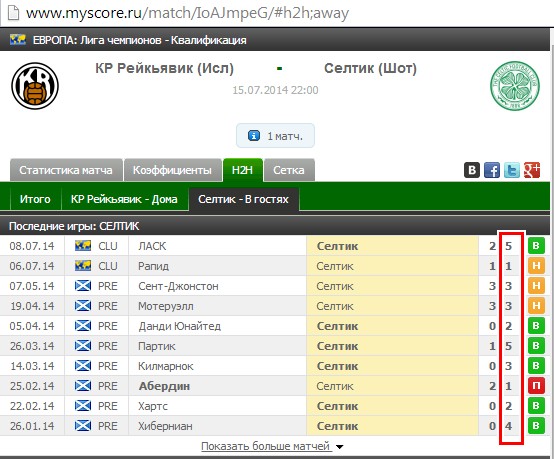Click date 25.02.14 in the table
This screenshot has width=554, height=459.
32,386
